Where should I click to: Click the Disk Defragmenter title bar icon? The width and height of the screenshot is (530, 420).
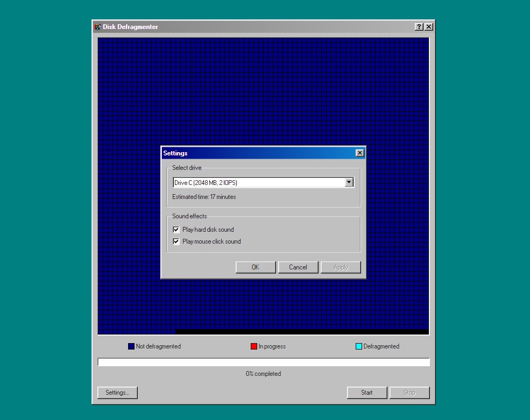(97, 27)
